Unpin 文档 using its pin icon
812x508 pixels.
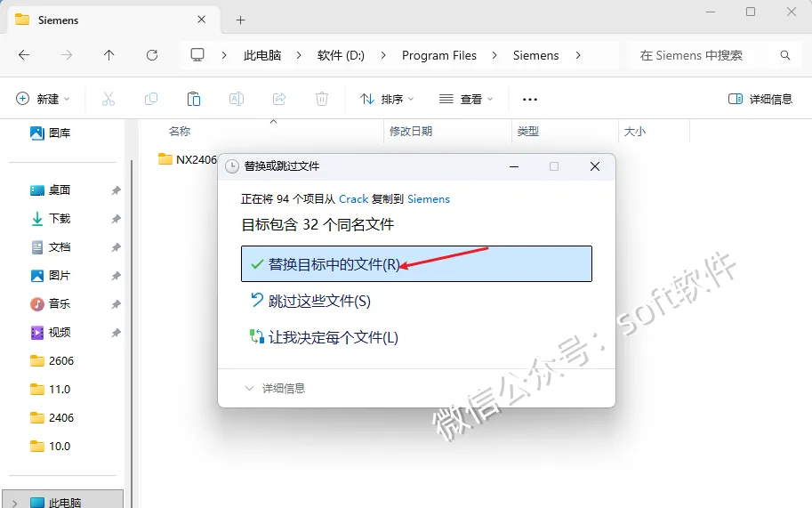click(x=116, y=247)
